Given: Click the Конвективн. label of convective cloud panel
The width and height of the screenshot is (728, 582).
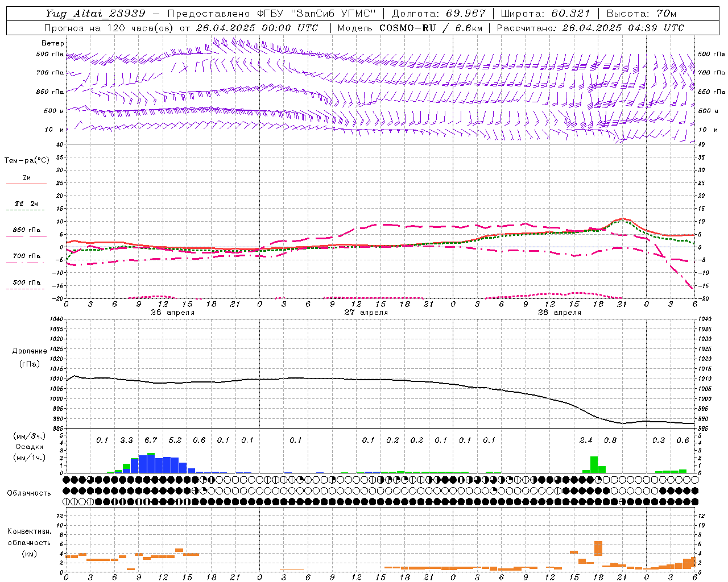Looking at the screenshot, I should click(x=29, y=531).
